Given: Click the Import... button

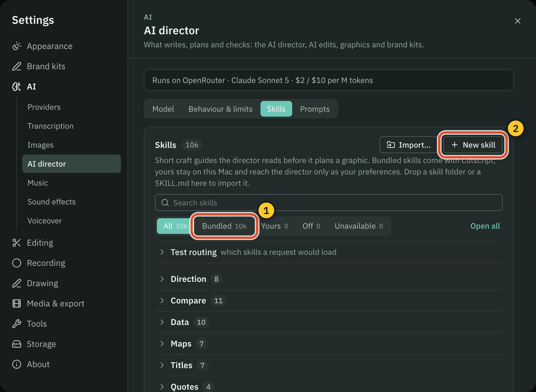Looking at the screenshot, I should click(409, 145).
